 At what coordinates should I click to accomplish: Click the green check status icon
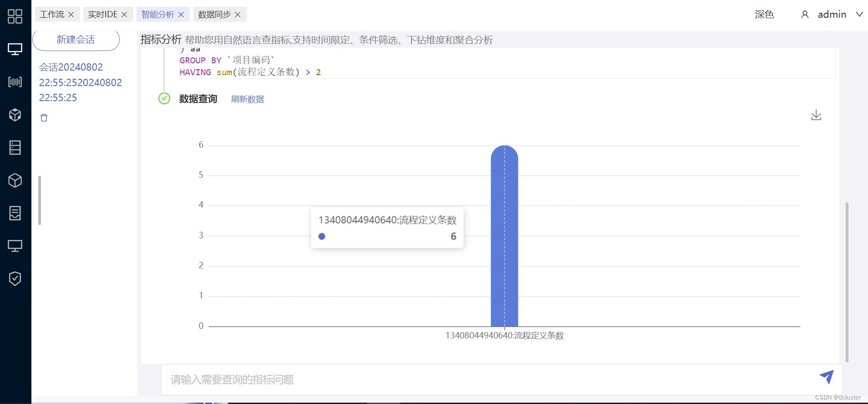(x=164, y=98)
